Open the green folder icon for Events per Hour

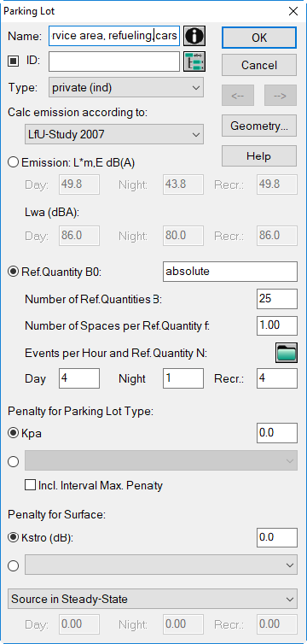click(x=286, y=353)
